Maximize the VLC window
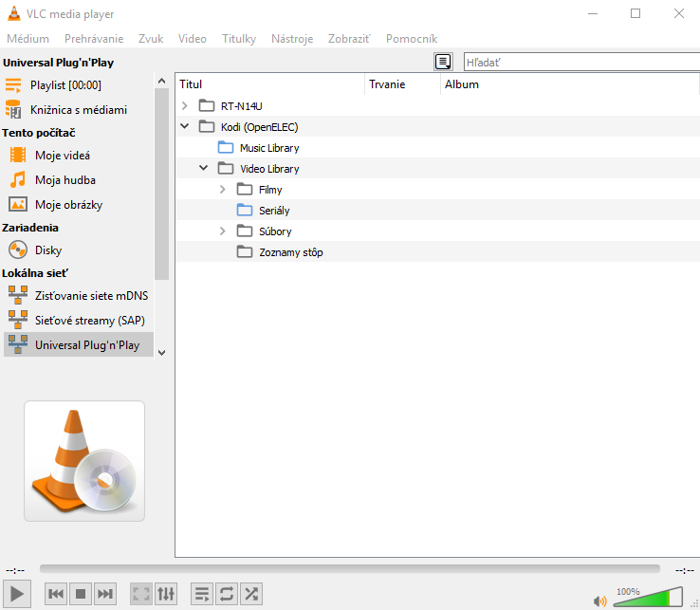 pos(636,13)
